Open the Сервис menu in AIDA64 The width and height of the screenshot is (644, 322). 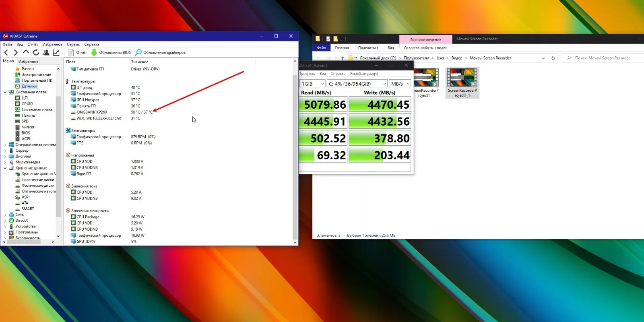(73, 44)
